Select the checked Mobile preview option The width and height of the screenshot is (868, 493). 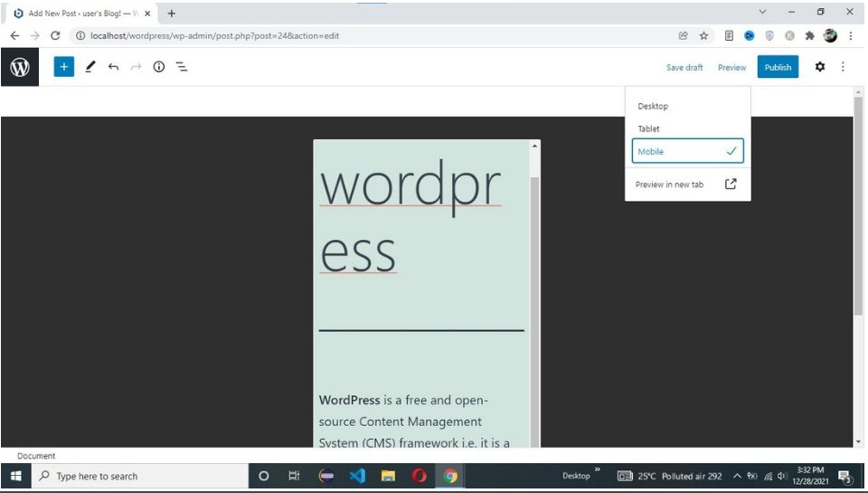click(687, 151)
